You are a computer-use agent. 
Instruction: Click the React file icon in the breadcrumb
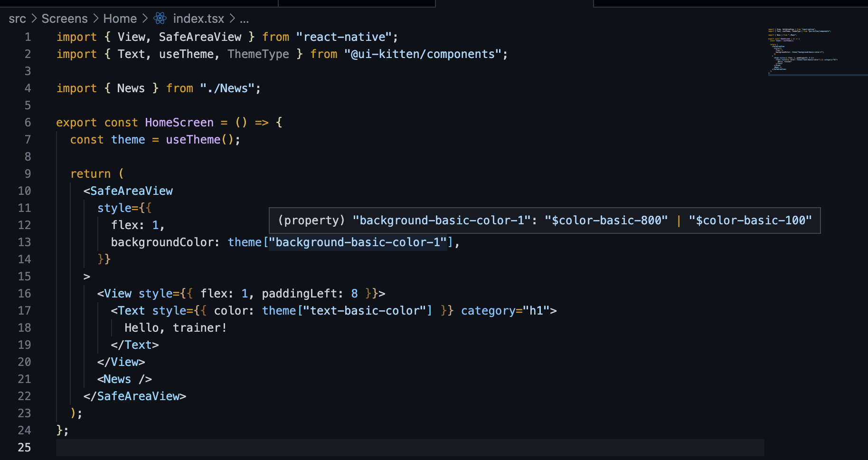(x=160, y=18)
